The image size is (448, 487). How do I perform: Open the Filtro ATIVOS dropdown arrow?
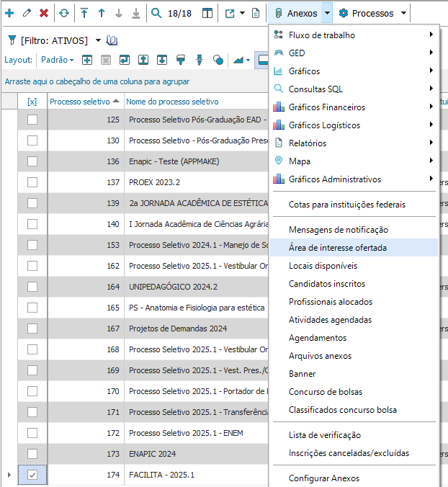tap(98, 40)
